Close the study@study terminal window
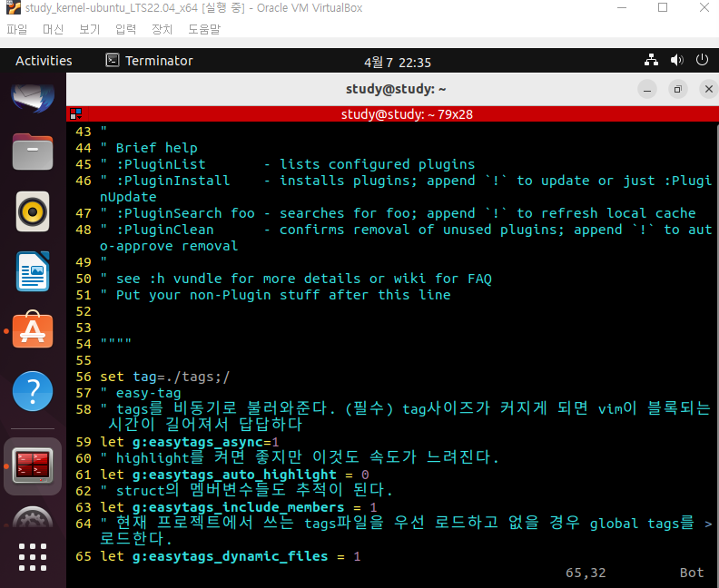Image resolution: width=719 pixels, height=588 pixels. coord(708,89)
